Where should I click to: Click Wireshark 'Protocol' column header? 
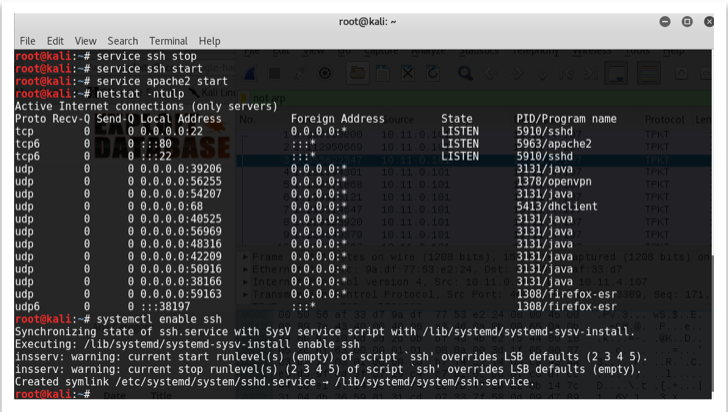(664, 120)
